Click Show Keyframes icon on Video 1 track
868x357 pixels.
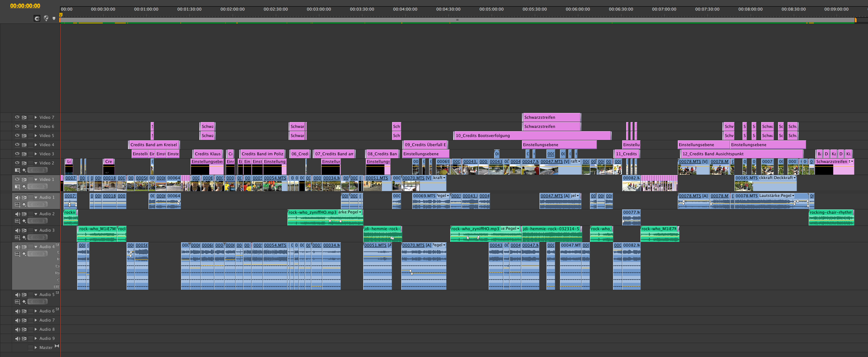pyautogui.click(x=24, y=186)
